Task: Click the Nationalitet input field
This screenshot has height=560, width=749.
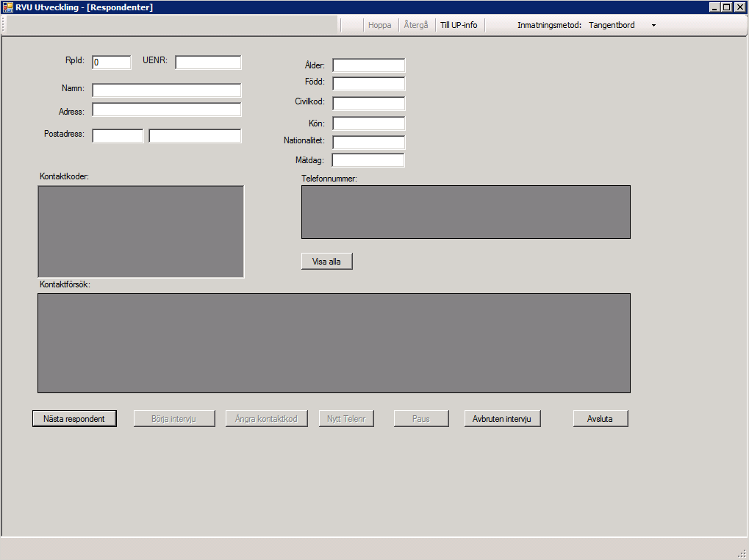Action: click(369, 143)
